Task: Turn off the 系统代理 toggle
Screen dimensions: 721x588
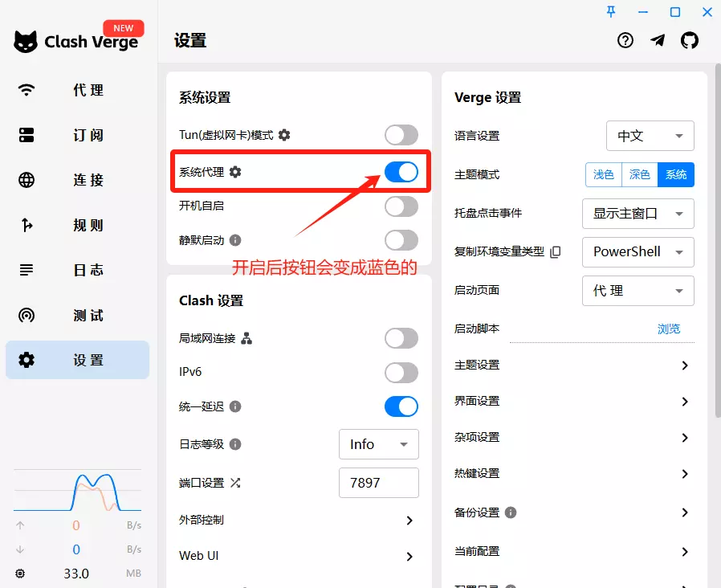Action: click(x=401, y=171)
